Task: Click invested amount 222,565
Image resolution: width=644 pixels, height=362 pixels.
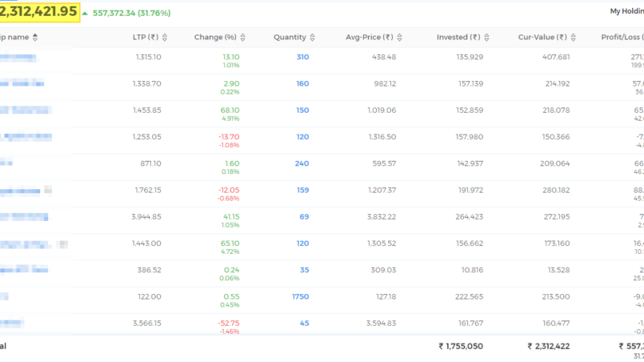Action: 470,296
